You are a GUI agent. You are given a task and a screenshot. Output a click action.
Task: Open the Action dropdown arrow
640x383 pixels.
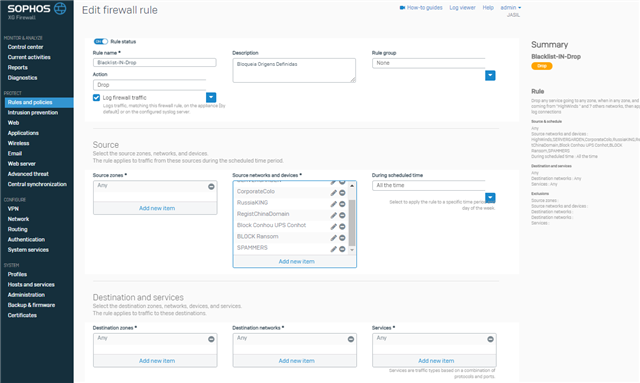pos(211,97)
